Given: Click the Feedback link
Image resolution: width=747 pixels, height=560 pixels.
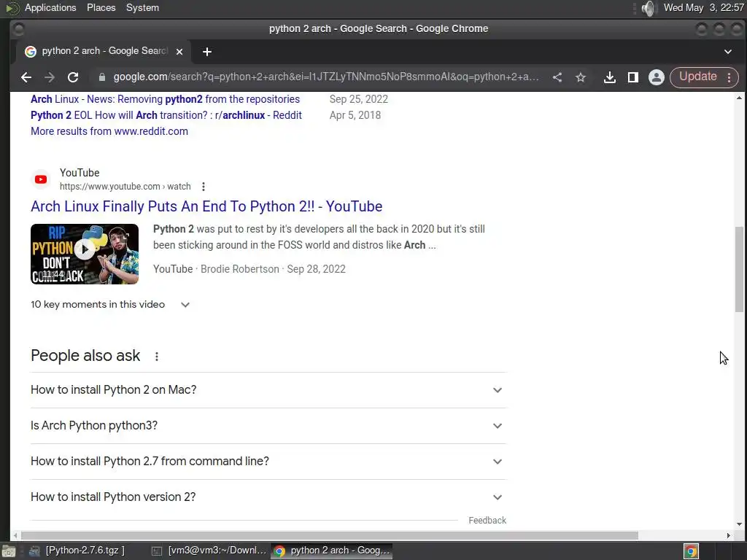Looking at the screenshot, I should (487, 521).
